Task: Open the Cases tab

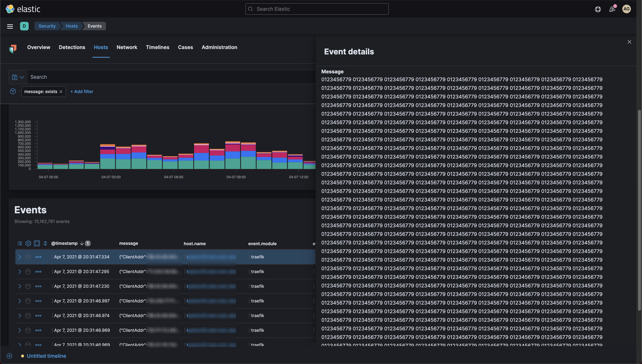Action: (x=185, y=47)
